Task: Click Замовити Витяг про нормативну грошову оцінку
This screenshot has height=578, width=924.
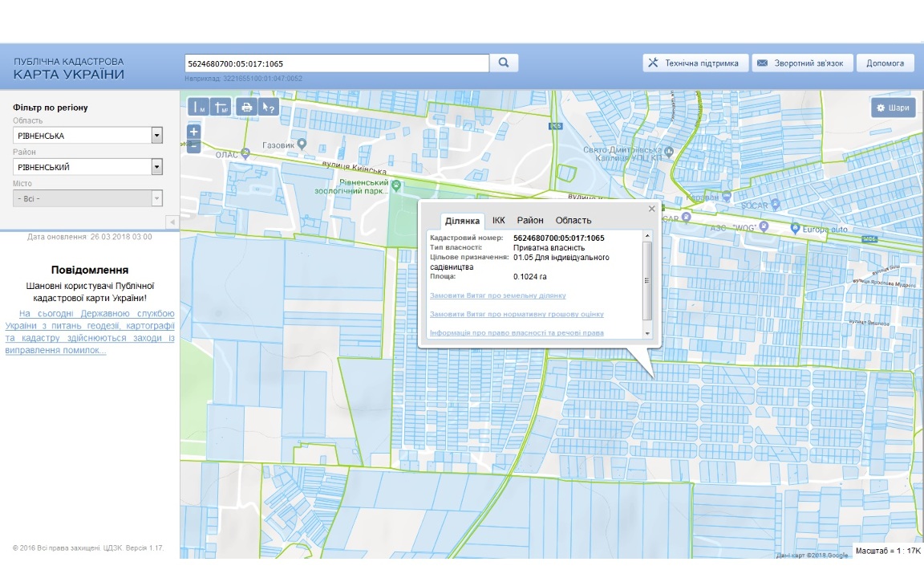Action: [517, 315]
